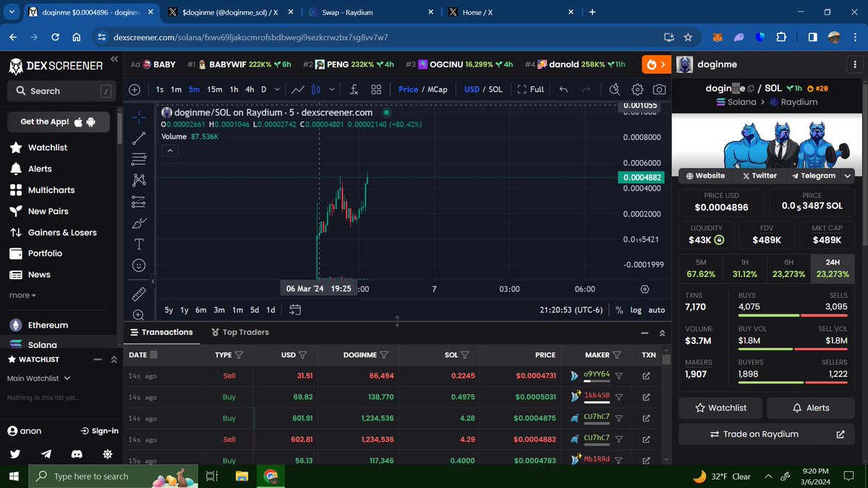This screenshot has width=868, height=488.
Task: Choose the pattern drawing tool
Action: (x=139, y=180)
